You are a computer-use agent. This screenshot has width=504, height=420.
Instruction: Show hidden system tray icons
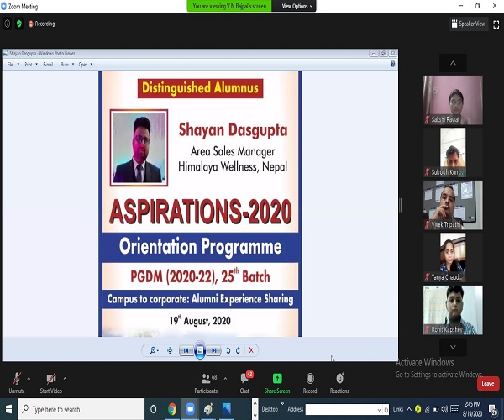tap(409, 409)
